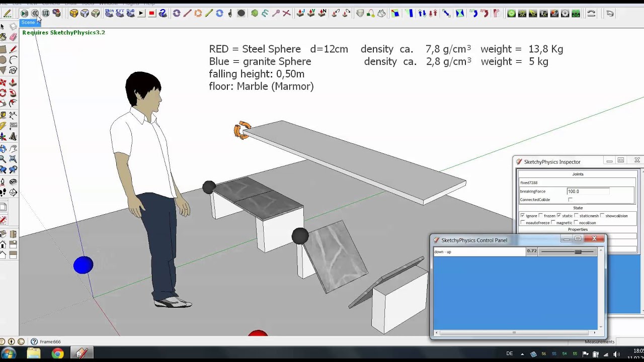Enable the staticmesh checkbox
This screenshot has height=362, width=644.
point(577,216)
